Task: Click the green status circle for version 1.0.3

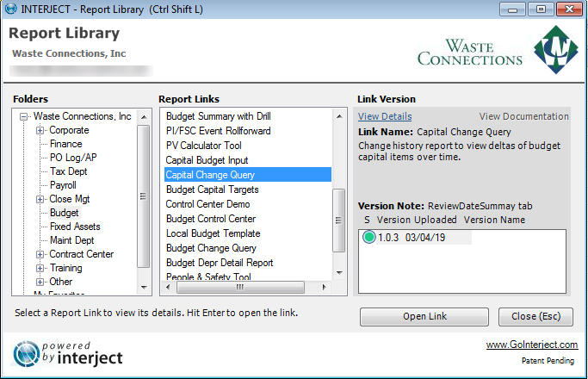Action: click(x=369, y=237)
